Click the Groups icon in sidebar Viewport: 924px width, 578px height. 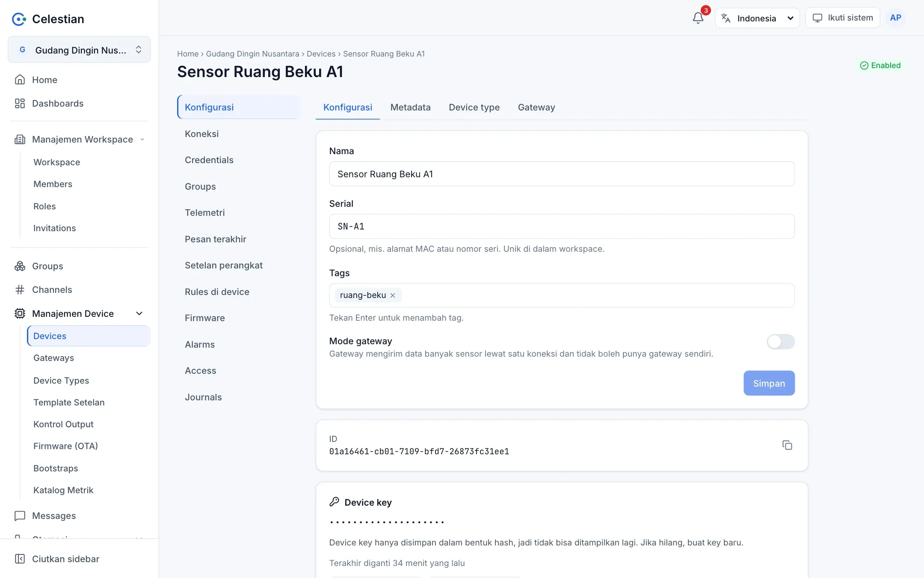pos(20,266)
